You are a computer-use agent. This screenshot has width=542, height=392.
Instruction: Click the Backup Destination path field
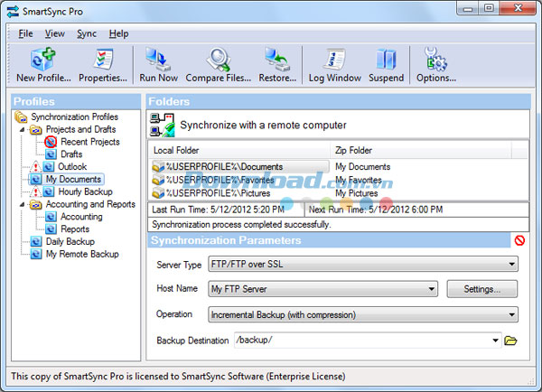tap(361, 341)
